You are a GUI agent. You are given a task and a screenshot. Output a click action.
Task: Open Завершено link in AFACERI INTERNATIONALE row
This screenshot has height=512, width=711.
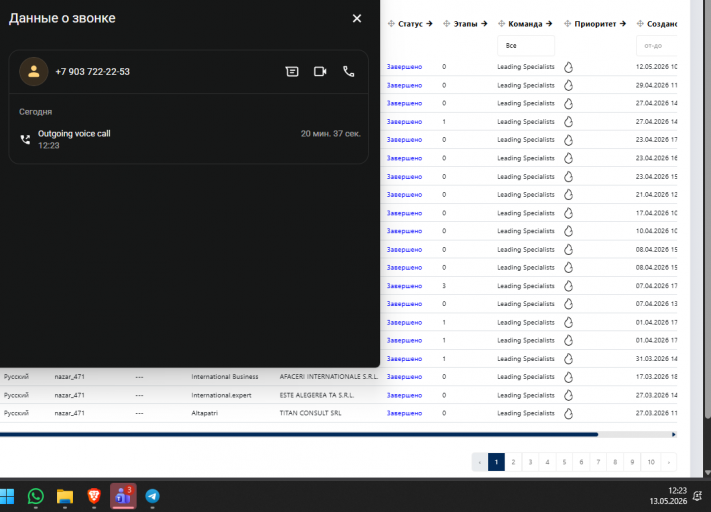click(404, 377)
